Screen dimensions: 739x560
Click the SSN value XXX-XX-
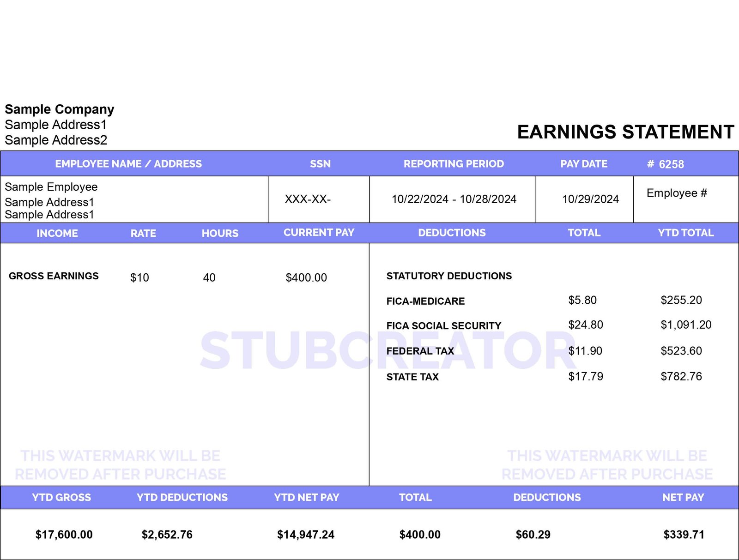click(x=308, y=199)
